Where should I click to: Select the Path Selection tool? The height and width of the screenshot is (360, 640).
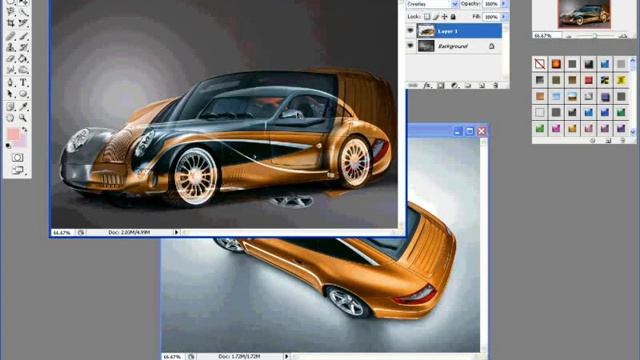point(11,94)
